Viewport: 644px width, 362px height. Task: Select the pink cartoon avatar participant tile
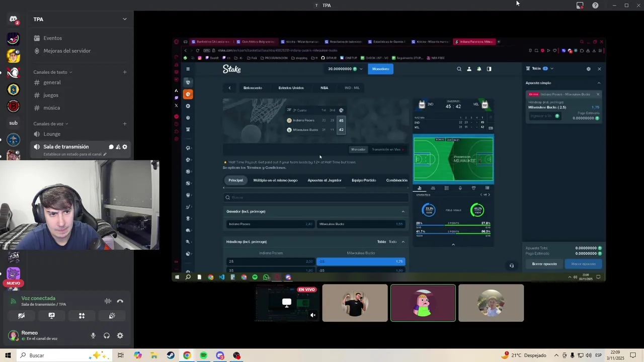click(x=423, y=303)
